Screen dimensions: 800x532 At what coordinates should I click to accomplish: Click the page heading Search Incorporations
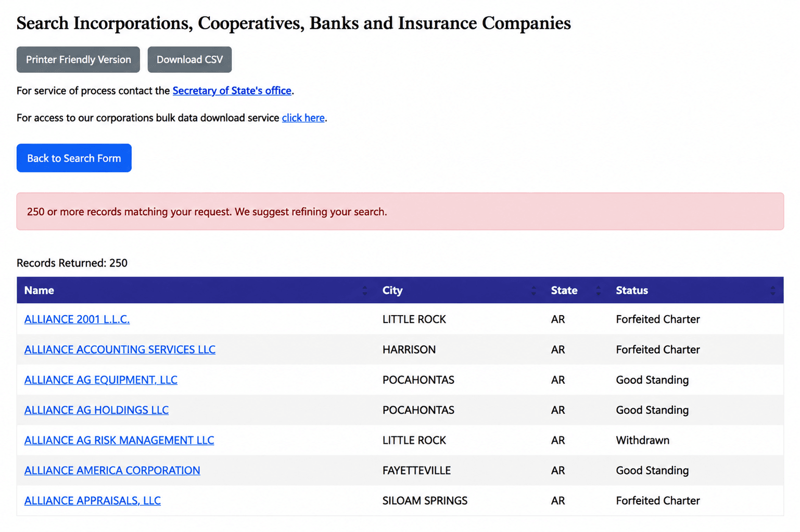pos(294,23)
